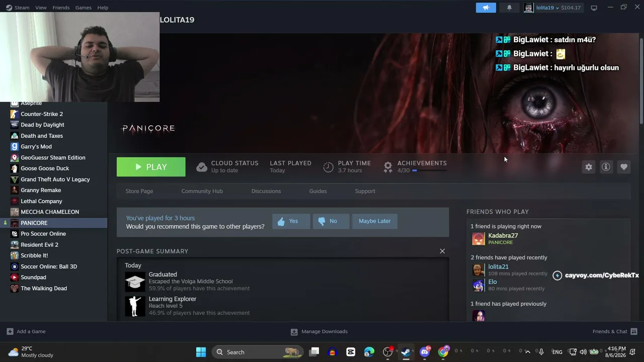This screenshot has width=644, height=362.
Task: Add PANICORE to favorites with heart icon
Action: tap(624, 167)
